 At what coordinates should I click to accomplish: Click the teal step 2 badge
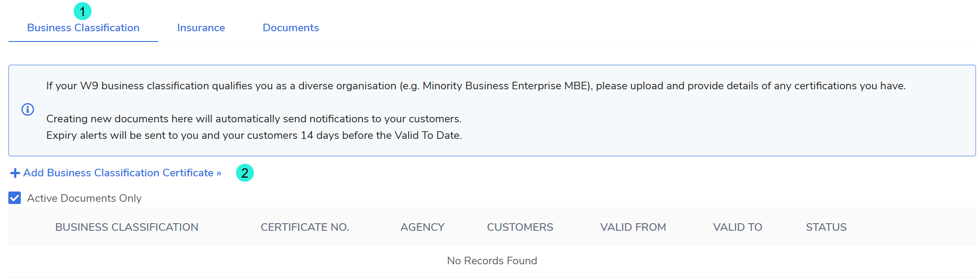(245, 173)
